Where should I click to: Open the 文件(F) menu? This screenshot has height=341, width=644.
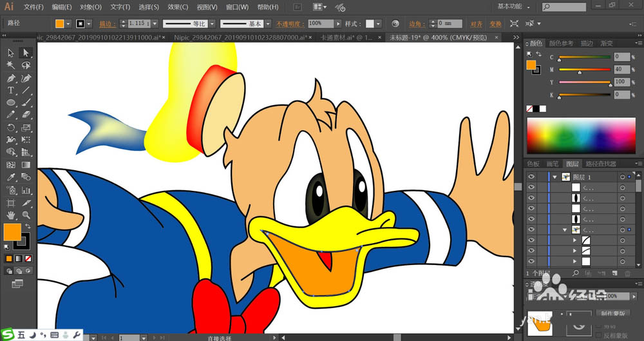coord(33,7)
